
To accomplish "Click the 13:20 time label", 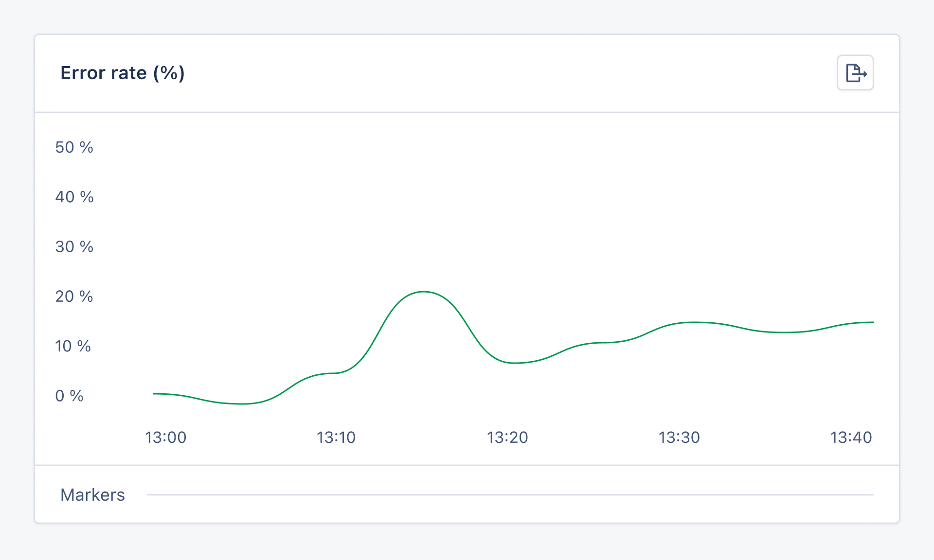I will (507, 437).
